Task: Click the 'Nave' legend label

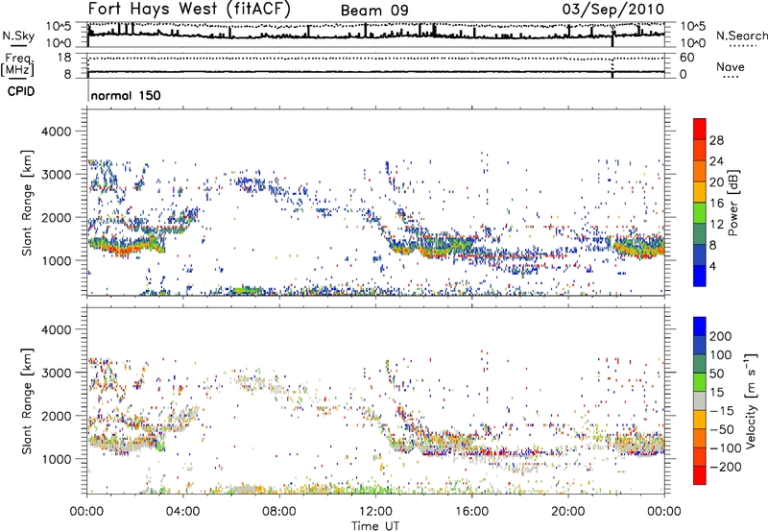Action: [x=730, y=66]
